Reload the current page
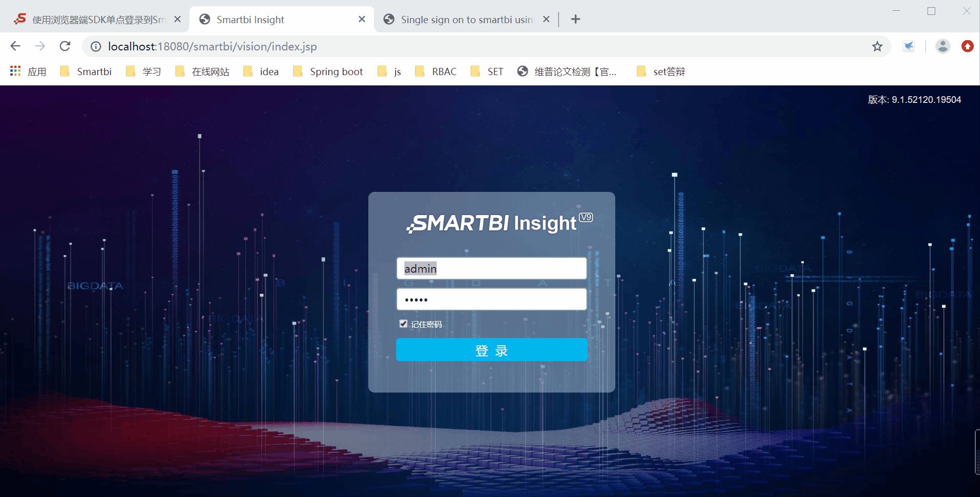This screenshot has width=980, height=497. 65,46
